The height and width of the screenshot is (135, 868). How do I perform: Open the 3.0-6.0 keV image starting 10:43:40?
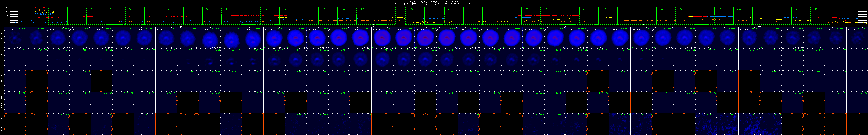click(x=663, y=38)
